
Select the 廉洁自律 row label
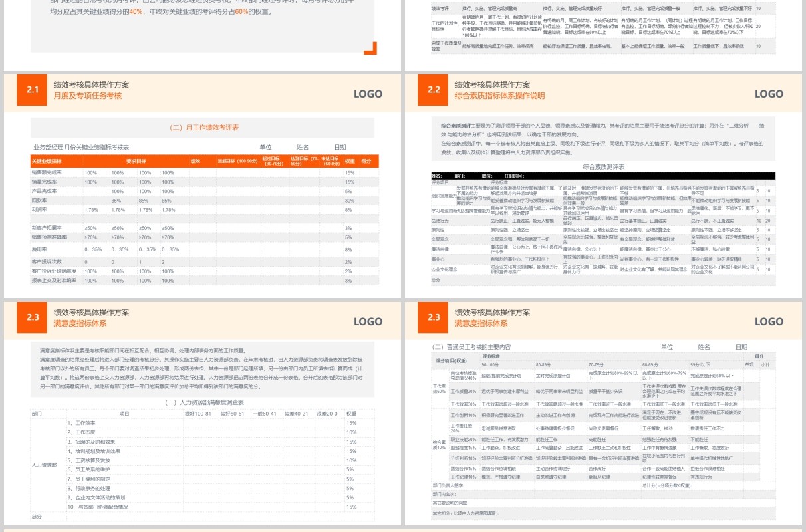click(440, 249)
